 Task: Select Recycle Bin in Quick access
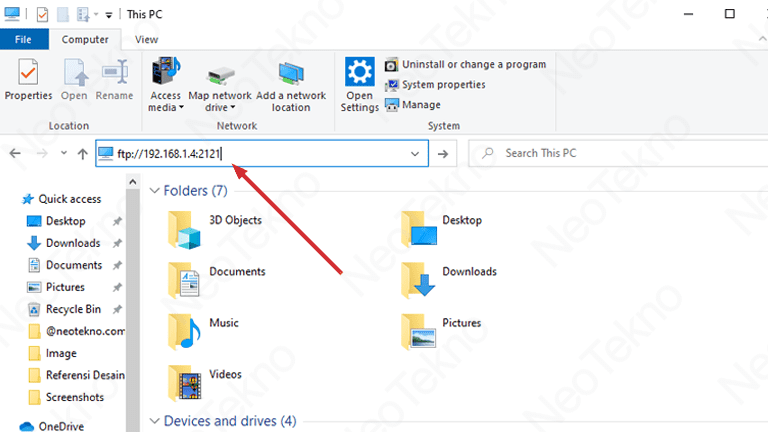point(72,309)
